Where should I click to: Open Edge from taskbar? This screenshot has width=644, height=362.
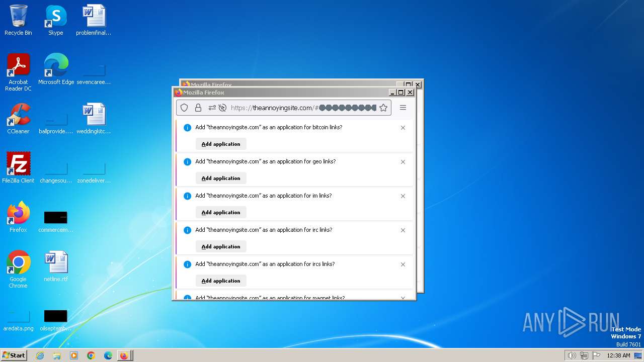tap(108, 355)
